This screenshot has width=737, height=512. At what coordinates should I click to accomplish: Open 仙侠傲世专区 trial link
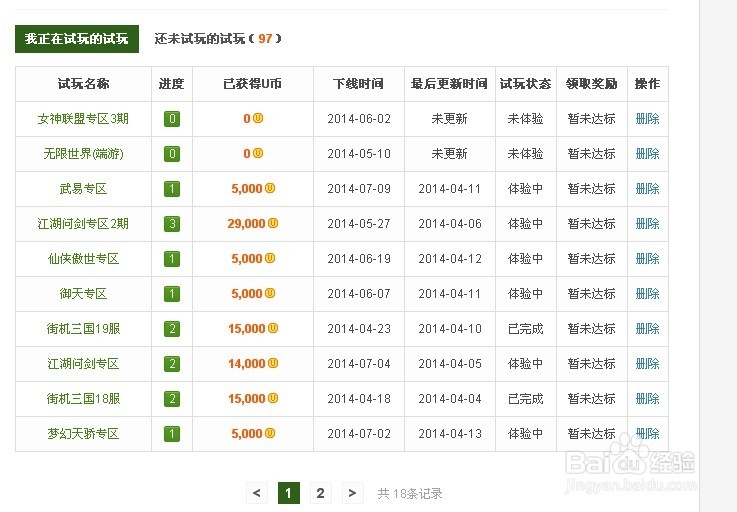[83, 259]
